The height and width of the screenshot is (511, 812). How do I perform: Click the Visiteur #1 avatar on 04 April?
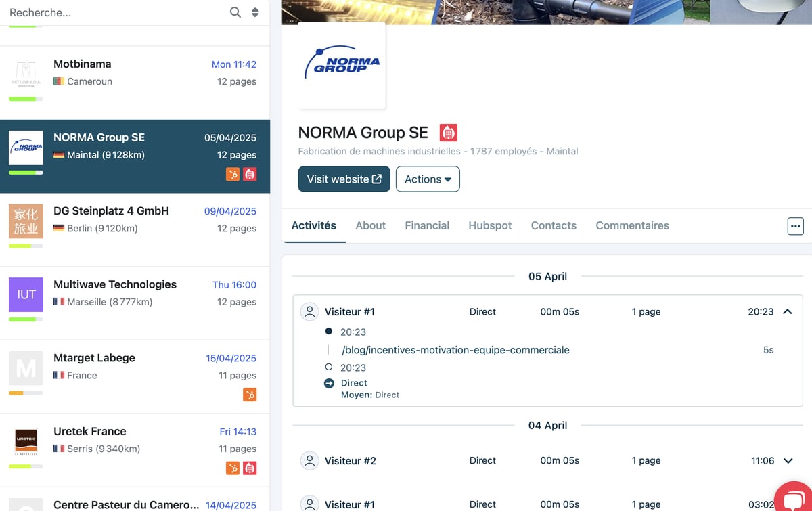309,503
